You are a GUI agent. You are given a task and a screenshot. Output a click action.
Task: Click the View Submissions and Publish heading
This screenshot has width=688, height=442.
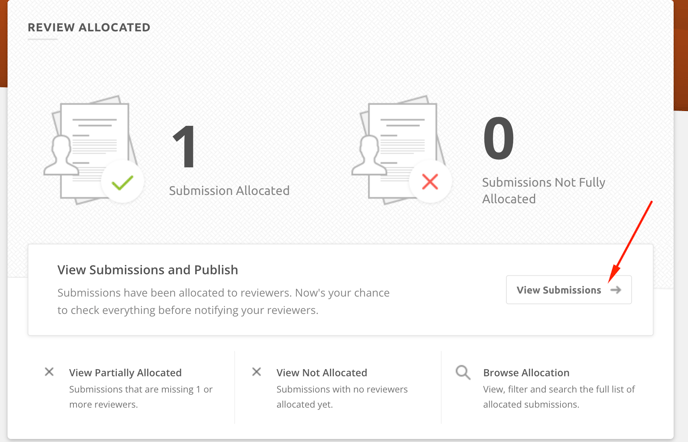148,270
